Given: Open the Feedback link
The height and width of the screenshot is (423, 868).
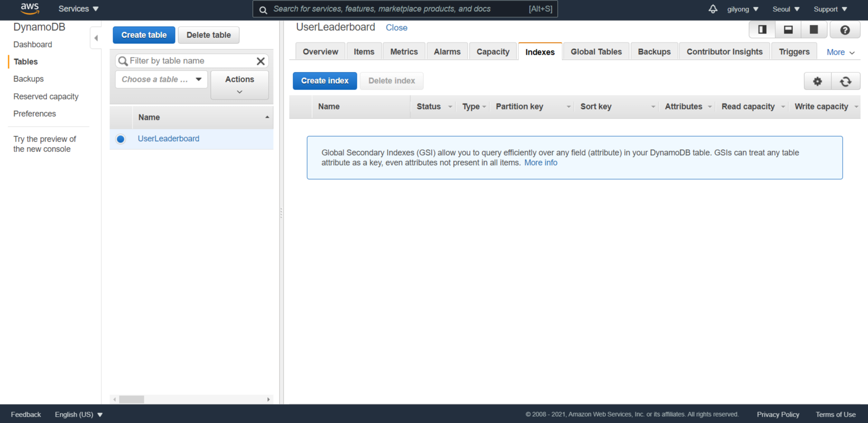Looking at the screenshot, I should [26, 414].
